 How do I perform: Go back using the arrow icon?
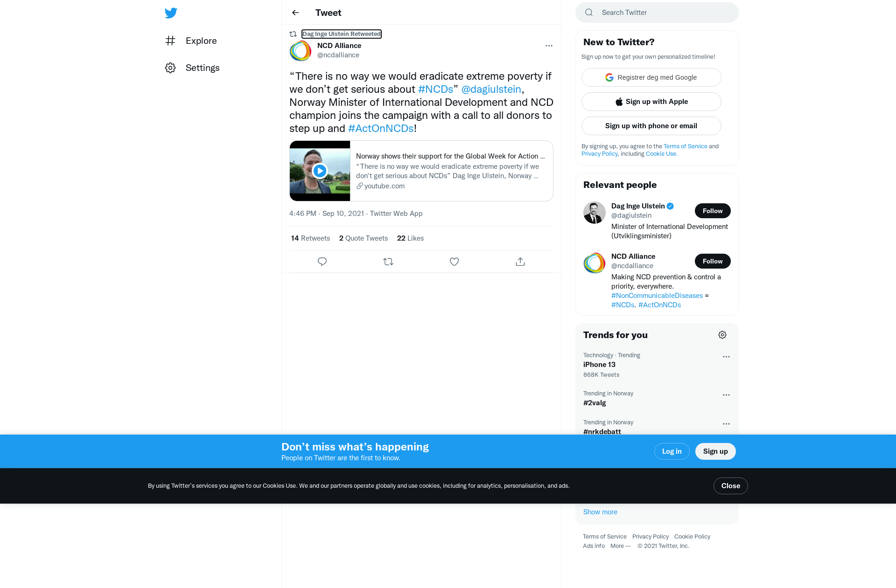coord(295,13)
